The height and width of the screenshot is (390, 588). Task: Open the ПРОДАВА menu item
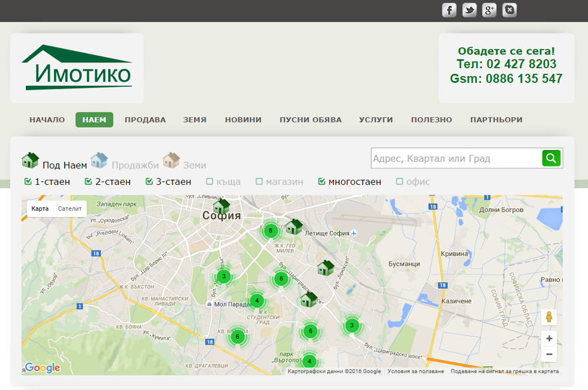[x=145, y=120]
